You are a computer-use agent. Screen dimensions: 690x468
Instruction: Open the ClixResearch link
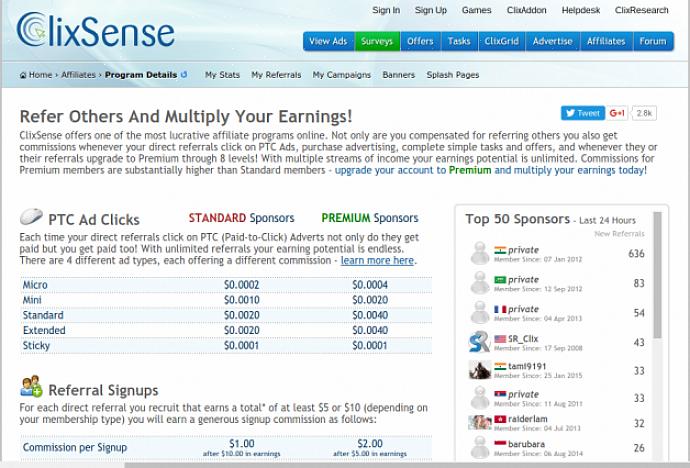[x=641, y=10]
